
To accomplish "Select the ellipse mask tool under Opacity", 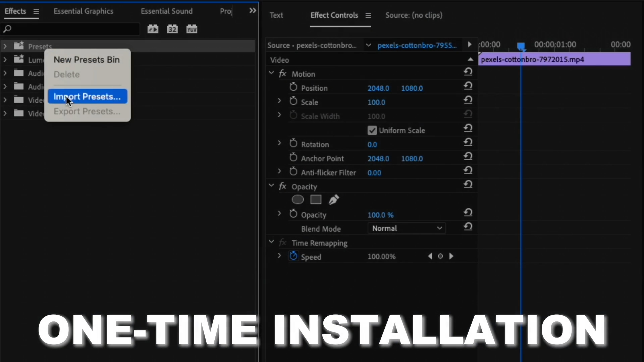I will click(x=298, y=200).
